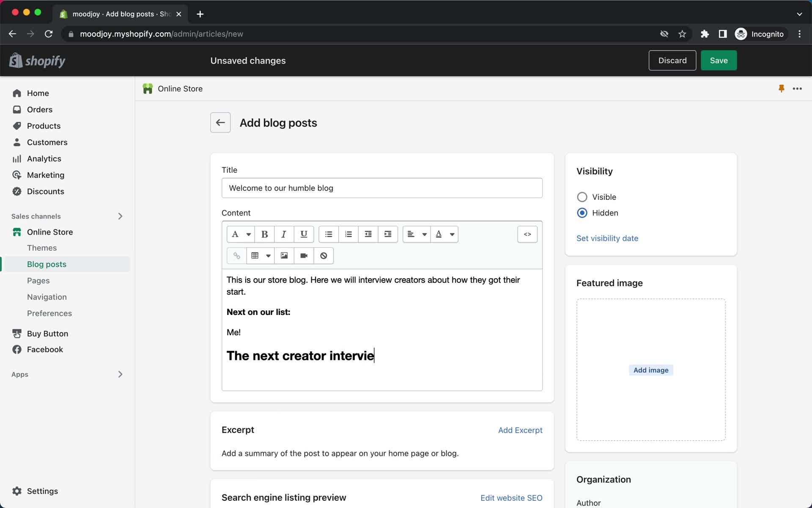Open Marketing in the sidebar
Image resolution: width=812 pixels, height=508 pixels.
click(x=45, y=175)
